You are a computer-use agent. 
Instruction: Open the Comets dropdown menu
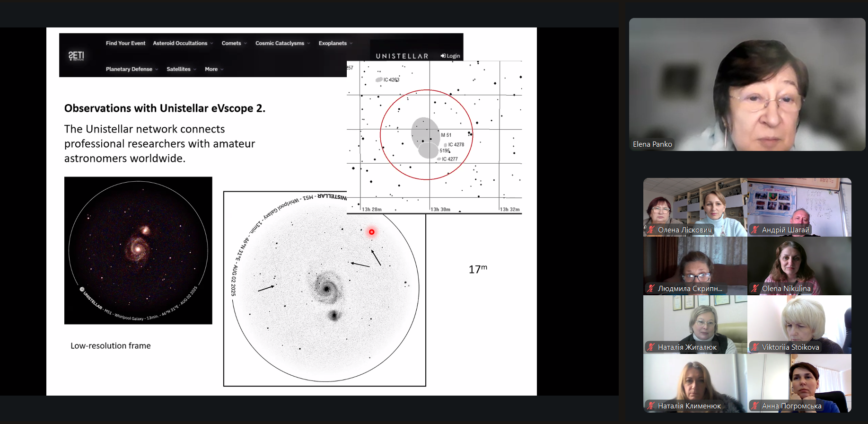pos(234,43)
